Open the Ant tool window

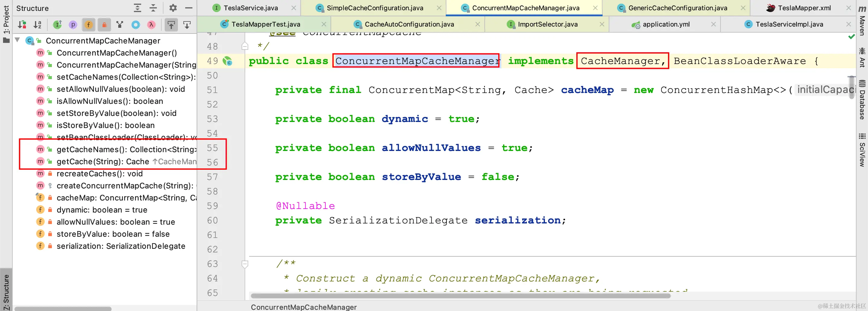(x=862, y=57)
